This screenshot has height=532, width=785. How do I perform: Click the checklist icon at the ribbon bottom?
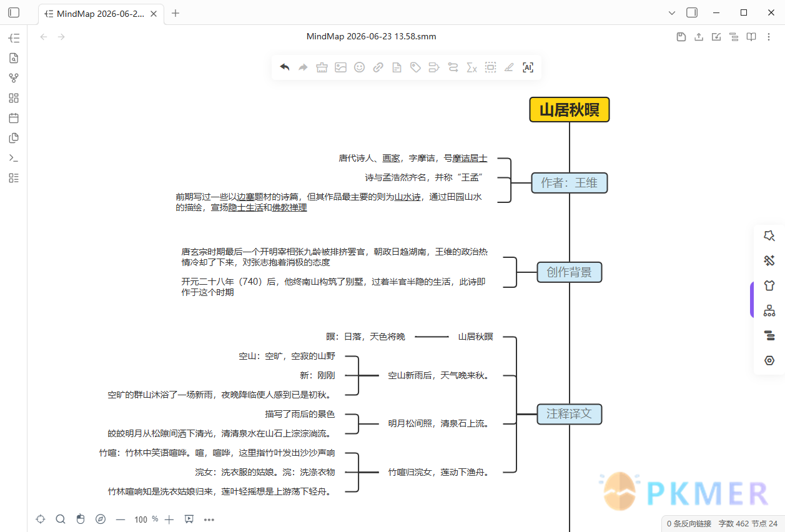click(14, 178)
